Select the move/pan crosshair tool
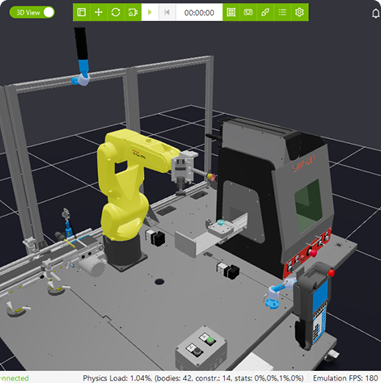Screen dimensions: 381x383 (x=99, y=12)
